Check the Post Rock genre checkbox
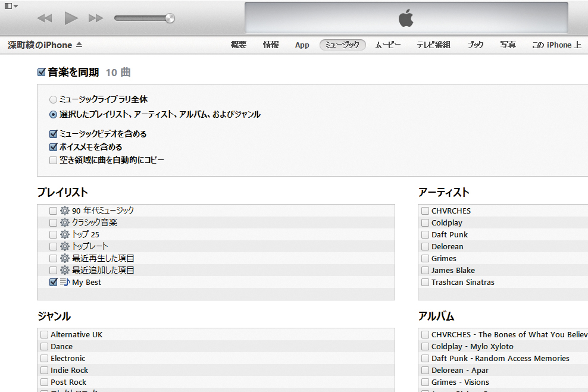 pyautogui.click(x=45, y=382)
